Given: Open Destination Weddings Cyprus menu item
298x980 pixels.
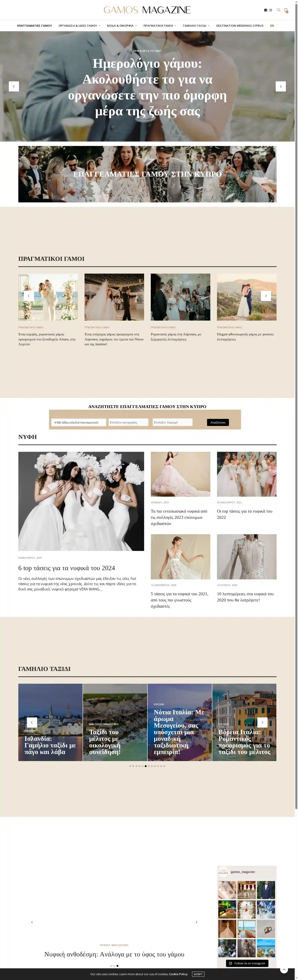Looking at the screenshot, I should coord(240,26).
